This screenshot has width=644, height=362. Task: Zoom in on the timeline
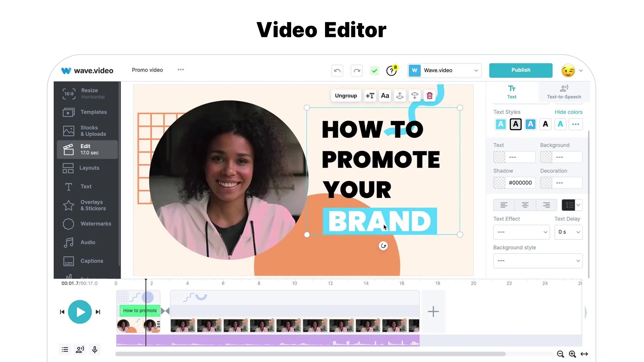coord(572,354)
